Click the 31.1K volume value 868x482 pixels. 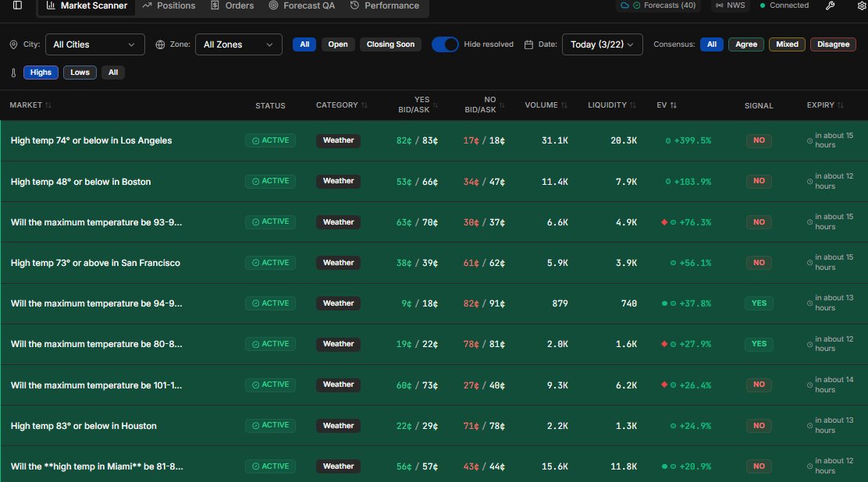[x=555, y=140]
